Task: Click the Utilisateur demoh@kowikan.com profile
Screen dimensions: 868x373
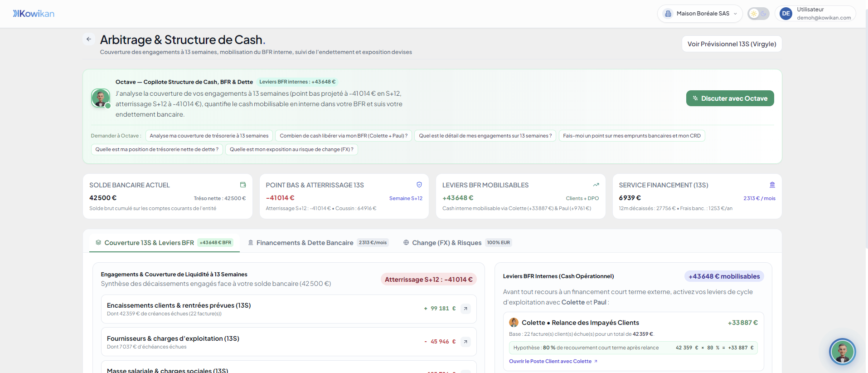Action: tap(815, 14)
